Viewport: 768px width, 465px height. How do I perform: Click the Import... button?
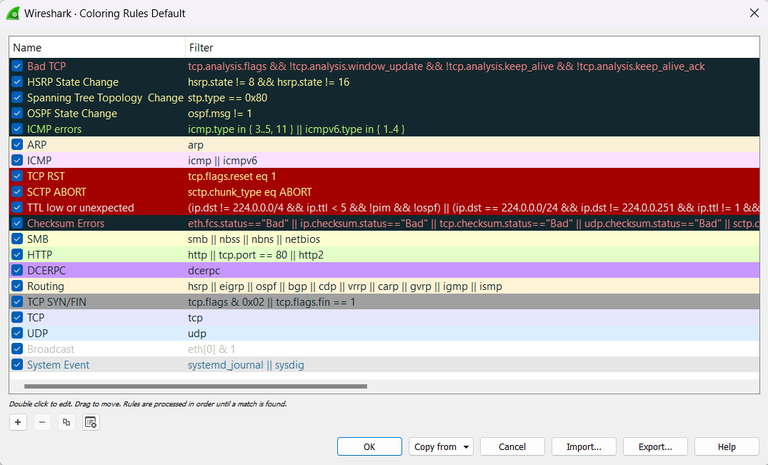[x=584, y=446]
